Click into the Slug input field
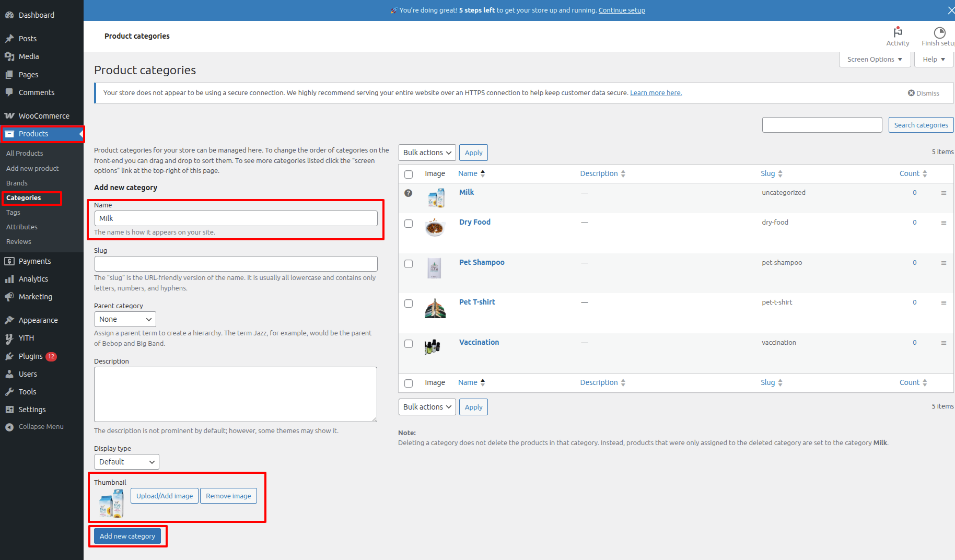The height and width of the screenshot is (560, 955). tap(236, 264)
